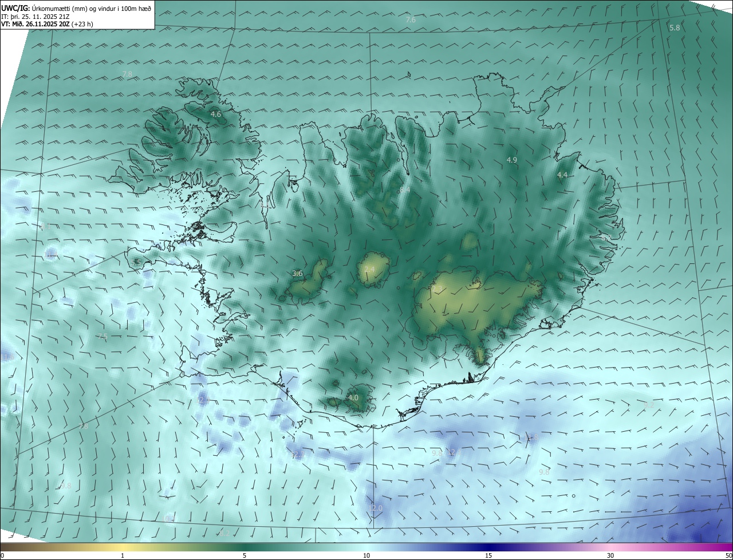Screen dimensions: 733x560
Task: Click the colorbar tick label '5'
Action: point(245,555)
